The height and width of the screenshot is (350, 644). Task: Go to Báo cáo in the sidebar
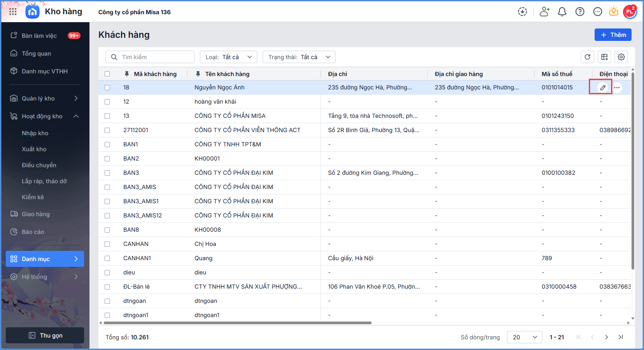tap(33, 232)
